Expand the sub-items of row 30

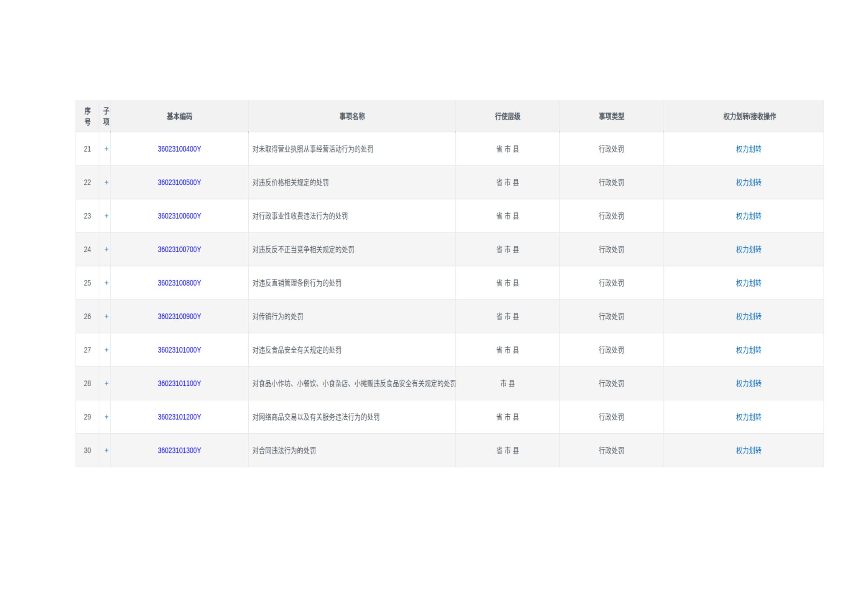click(x=106, y=450)
